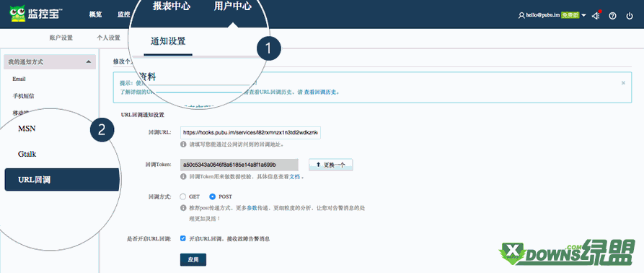Close the blue tip banner
The image size is (644, 273).
click(x=623, y=82)
